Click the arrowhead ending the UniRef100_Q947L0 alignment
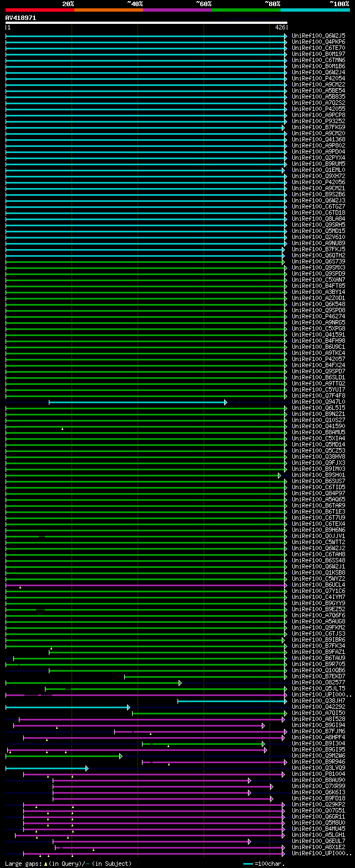This screenshot has height=868, width=355. 225,402
